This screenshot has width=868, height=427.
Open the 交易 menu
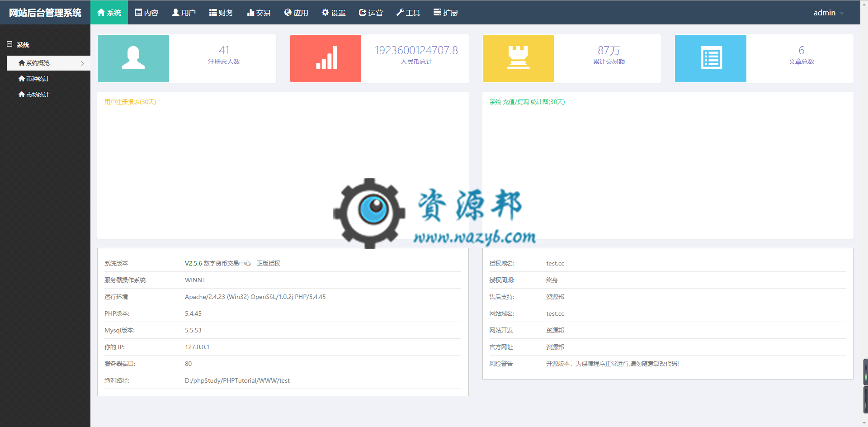tap(259, 13)
